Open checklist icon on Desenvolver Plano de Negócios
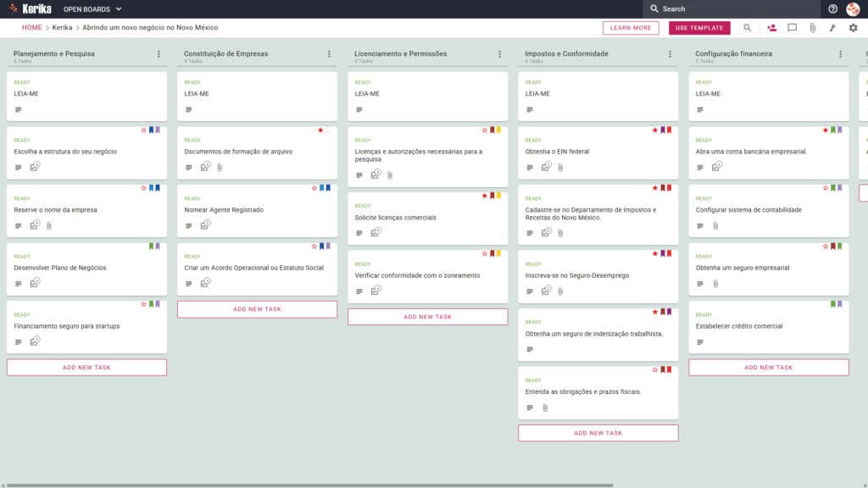 coord(35,283)
